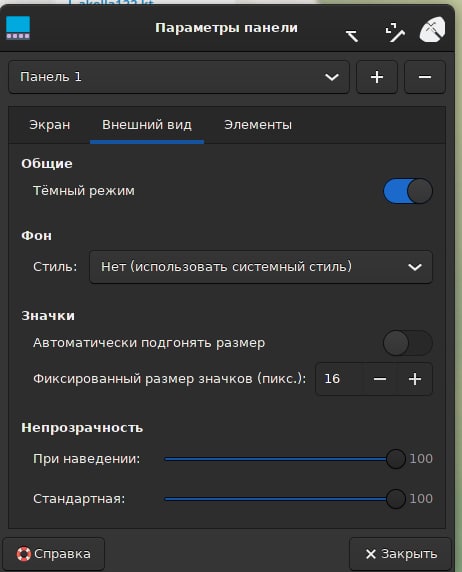Click the shade window arrow icon in the titlebar

(352, 36)
